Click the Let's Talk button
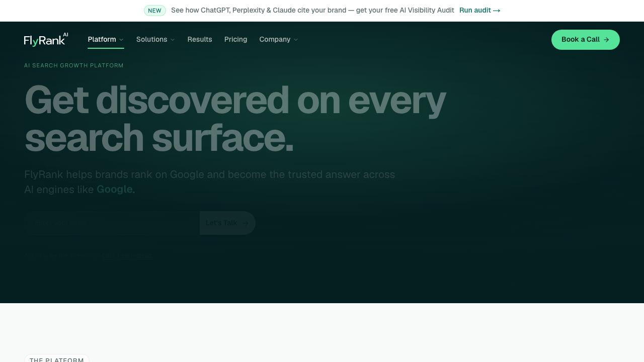Viewport: 644px width, 362px height. [x=227, y=223]
